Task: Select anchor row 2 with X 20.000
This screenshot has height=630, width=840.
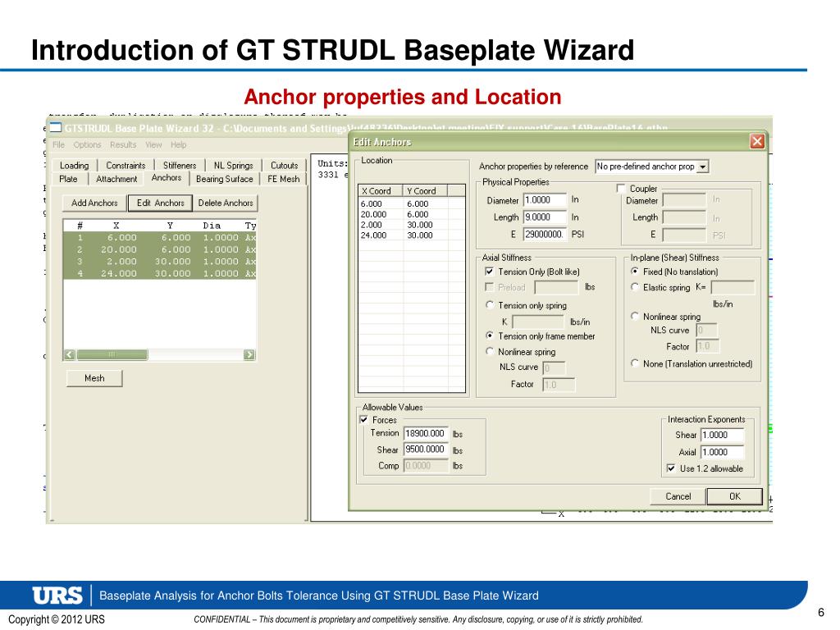Action: click(160, 249)
